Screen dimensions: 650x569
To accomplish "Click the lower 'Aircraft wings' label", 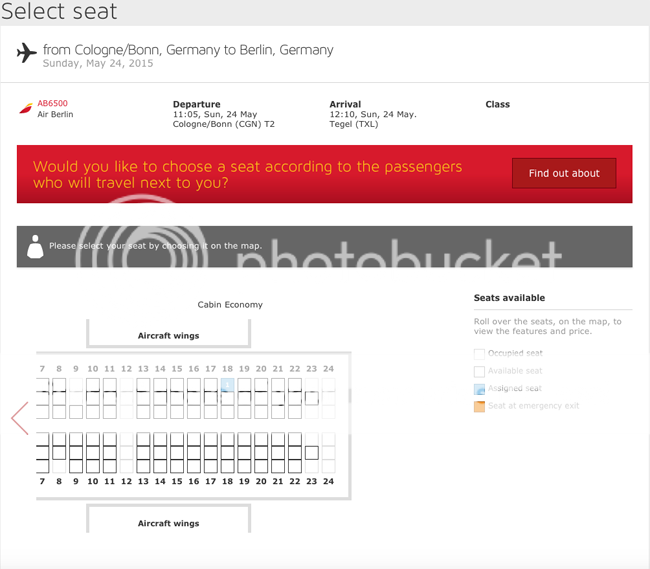I will point(168,523).
